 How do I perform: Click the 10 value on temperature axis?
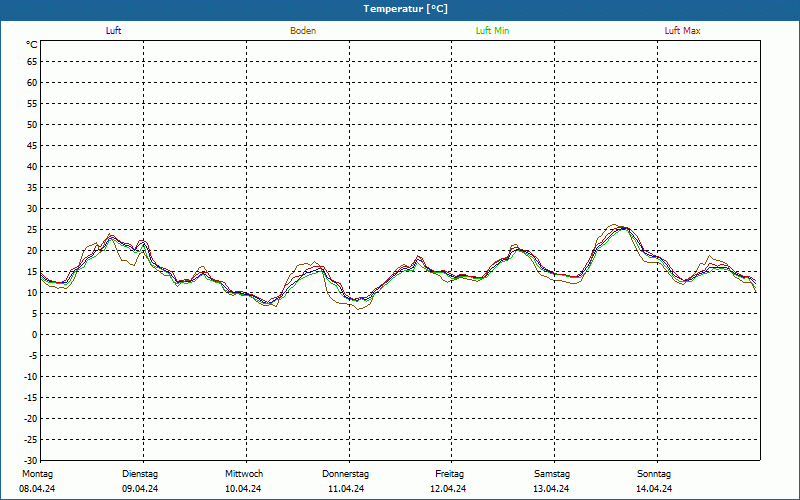coord(32,292)
